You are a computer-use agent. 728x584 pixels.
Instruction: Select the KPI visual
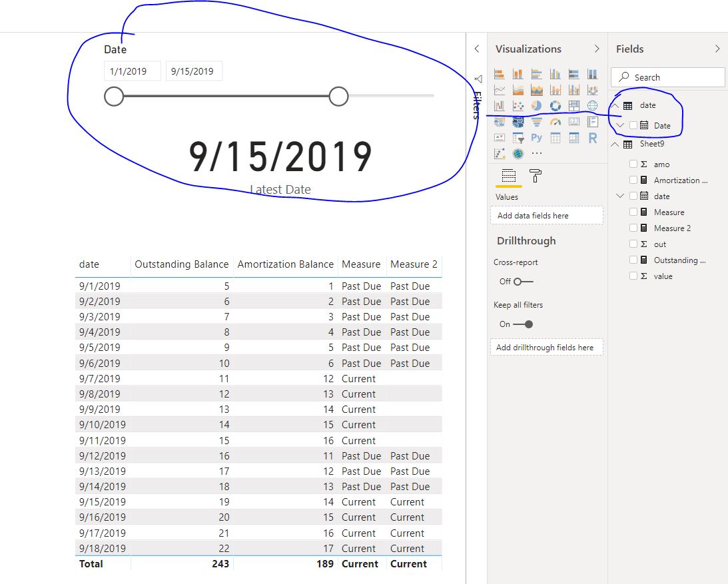click(500, 138)
